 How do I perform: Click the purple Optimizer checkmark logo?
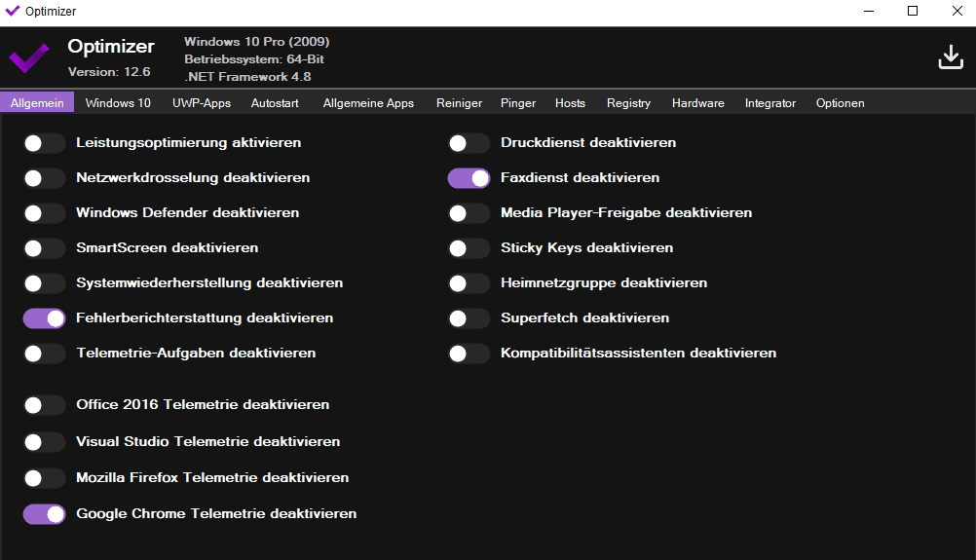(29, 58)
